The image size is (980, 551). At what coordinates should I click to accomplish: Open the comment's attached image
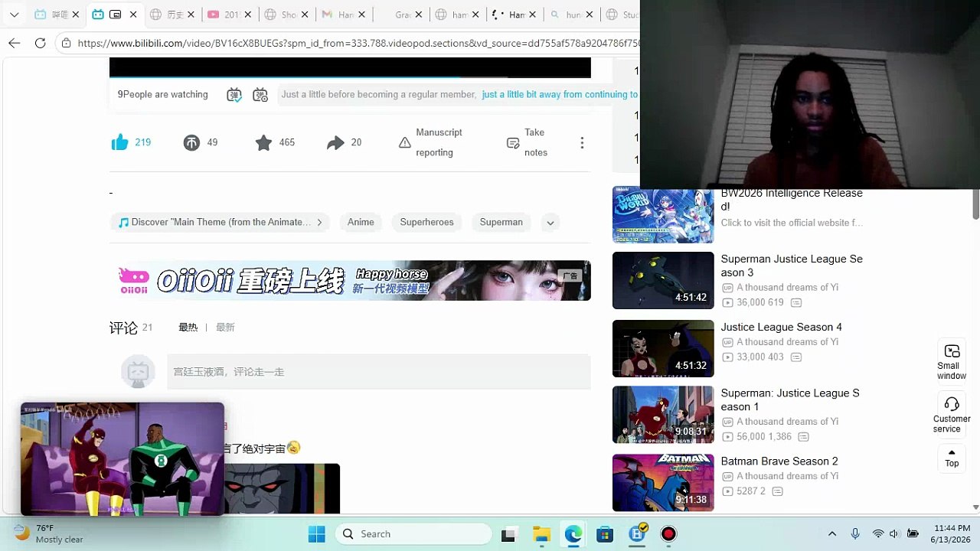(282, 488)
